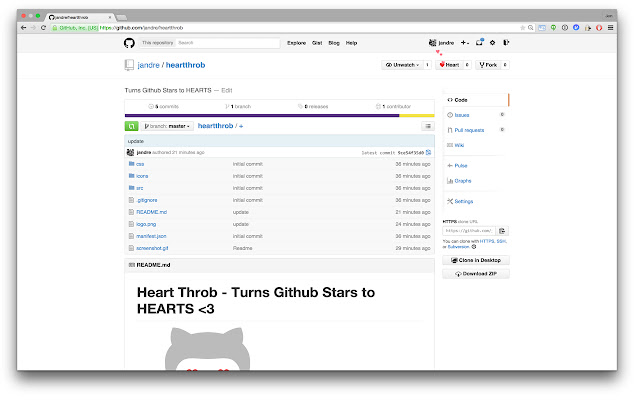This screenshot has height=400, width=640.
Task: Open the Code tab in sidebar
Action: tap(476, 100)
